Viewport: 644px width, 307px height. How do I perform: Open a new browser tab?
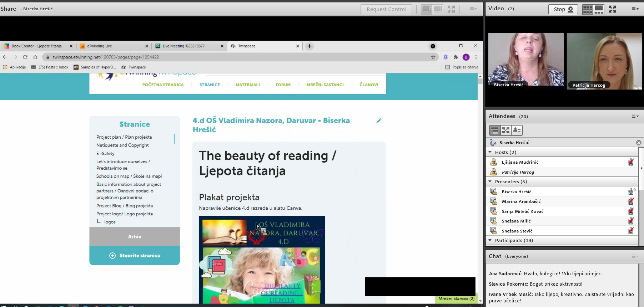(310, 46)
